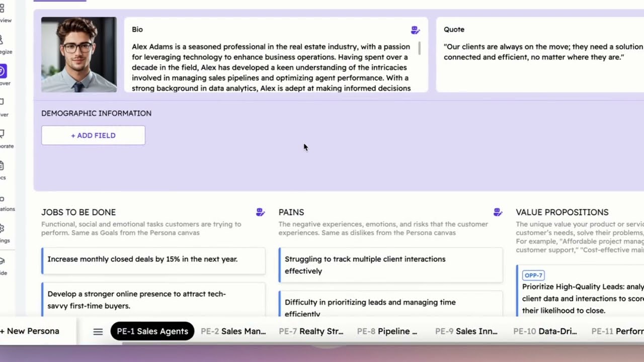Open the Discover section in left sidebar
This screenshot has height=362, width=644.
[3, 74]
